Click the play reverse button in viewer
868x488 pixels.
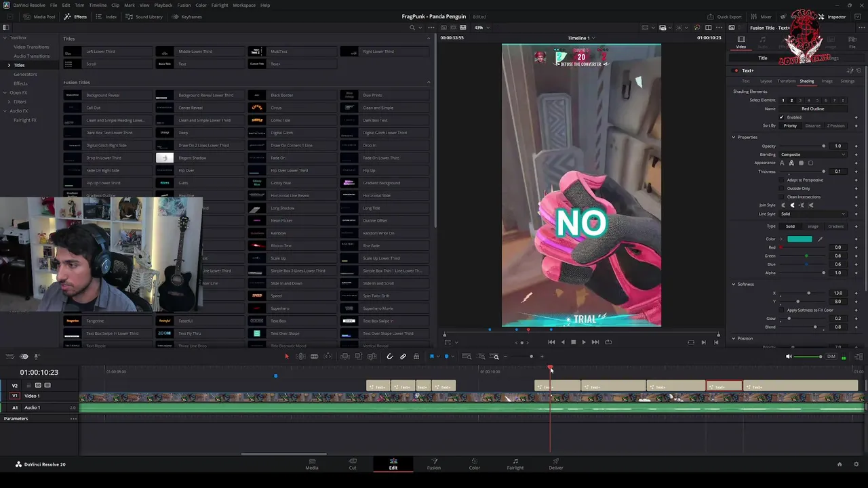pos(562,342)
